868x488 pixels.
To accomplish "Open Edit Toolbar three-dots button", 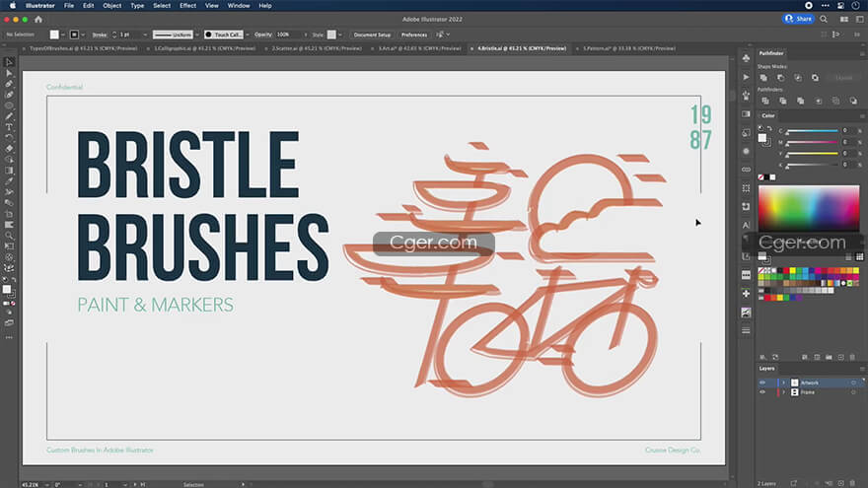I will 9,337.
